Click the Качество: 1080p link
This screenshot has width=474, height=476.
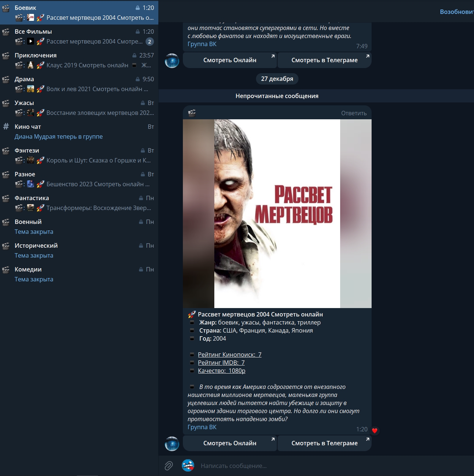pyautogui.click(x=222, y=371)
